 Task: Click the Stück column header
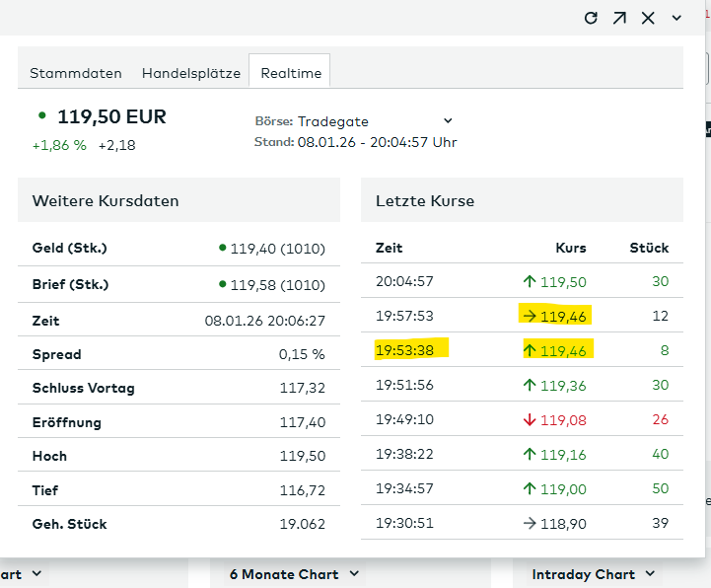click(649, 248)
